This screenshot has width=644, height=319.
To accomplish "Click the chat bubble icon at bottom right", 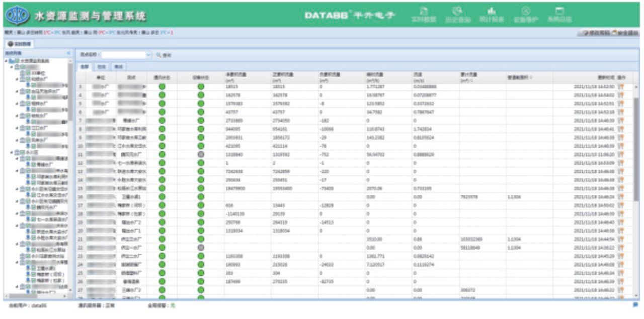I will tap(635, 304).
